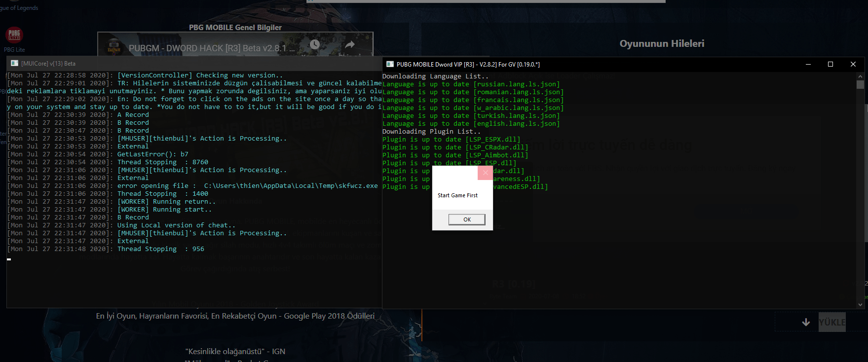Click 'Thread Stopping : 1400' log line
The height and width of the screenshot is (362, 868).
[x=108, y=194]
